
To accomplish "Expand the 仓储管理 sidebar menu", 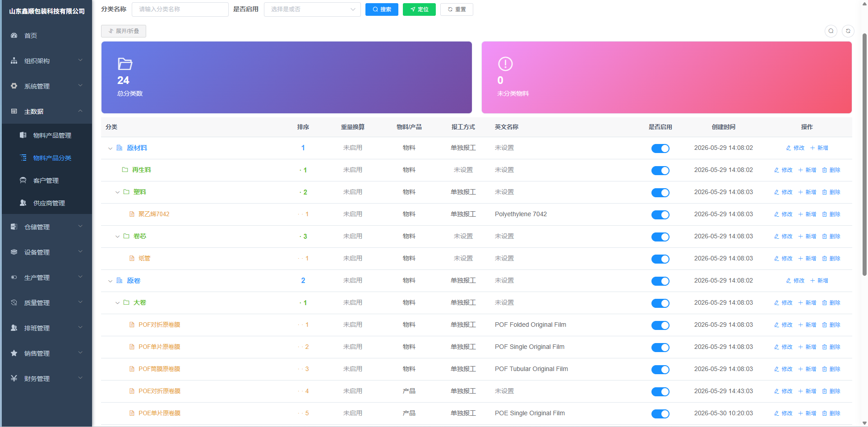I will tap(47, 227).
